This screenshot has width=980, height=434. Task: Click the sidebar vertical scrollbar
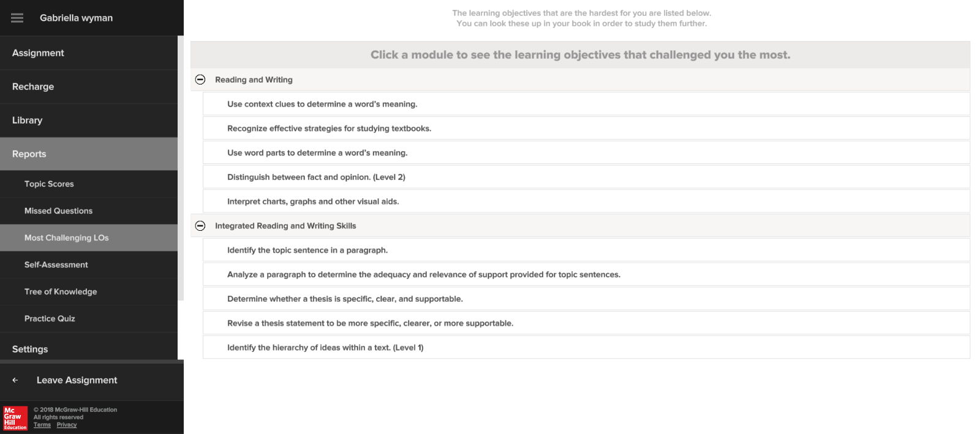(181, 168)
